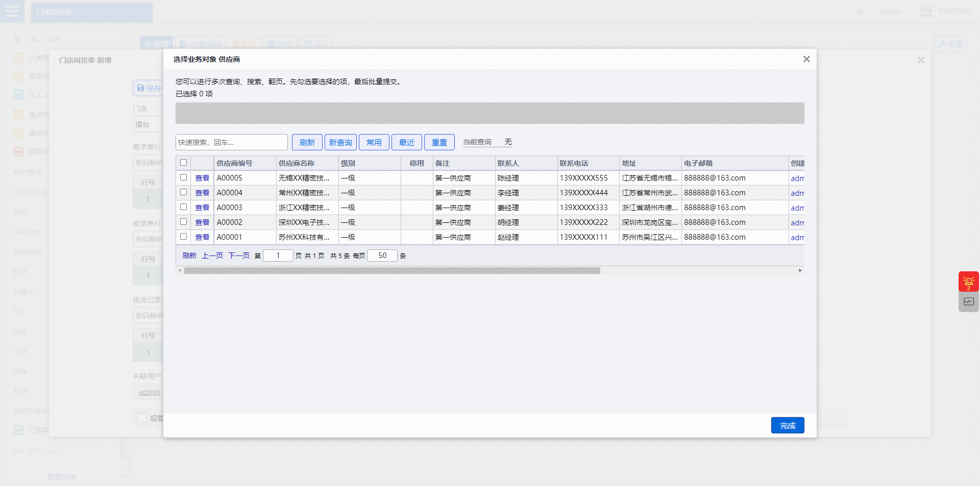
Task: Click 当前查询 label
Action: 477,142
